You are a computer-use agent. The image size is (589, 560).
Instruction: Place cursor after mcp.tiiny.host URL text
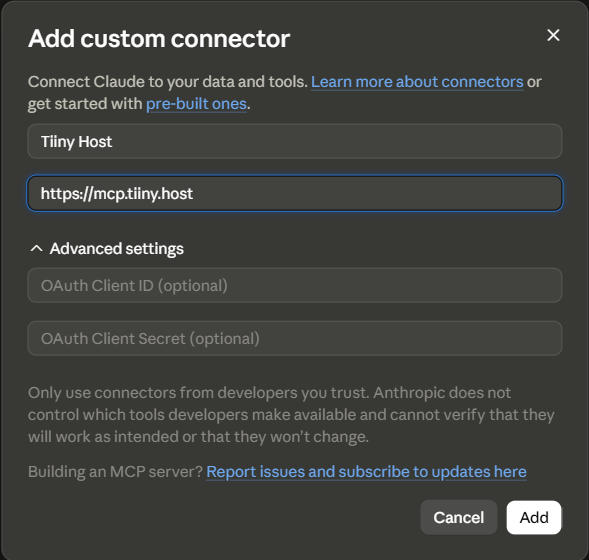(x=194, y=193)
